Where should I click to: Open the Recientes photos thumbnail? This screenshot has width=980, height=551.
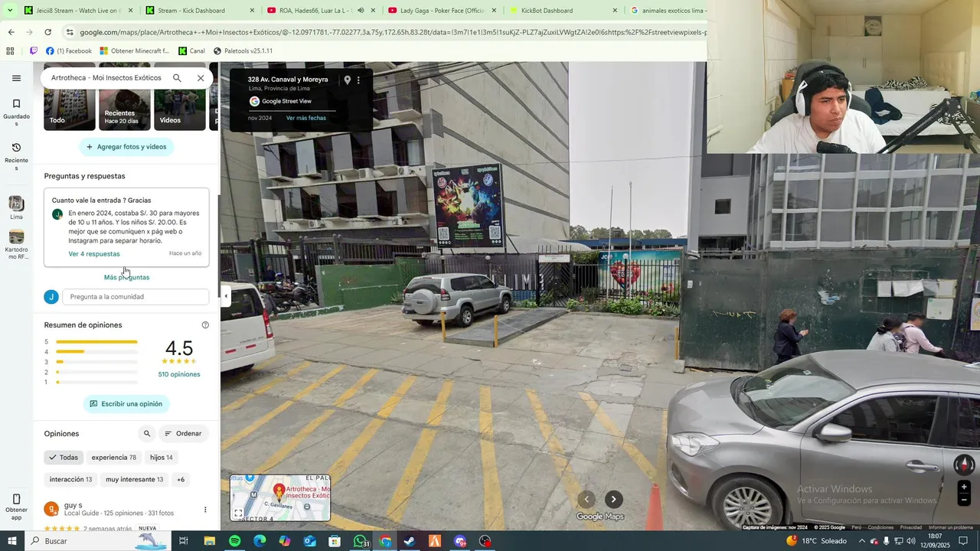pyautogui.click(x=125, y=109)
